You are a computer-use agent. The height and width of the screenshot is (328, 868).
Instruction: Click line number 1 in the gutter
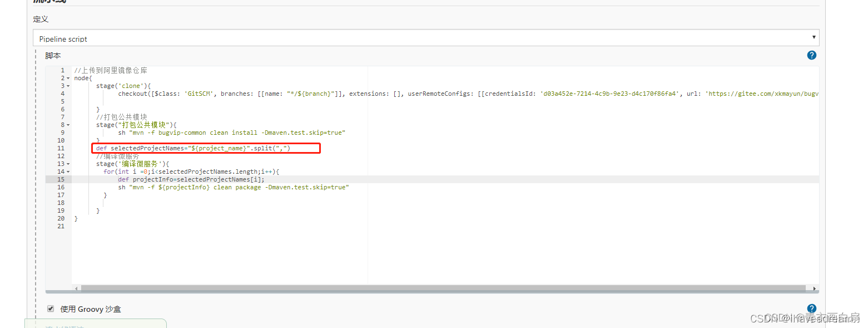click(62, 70)
